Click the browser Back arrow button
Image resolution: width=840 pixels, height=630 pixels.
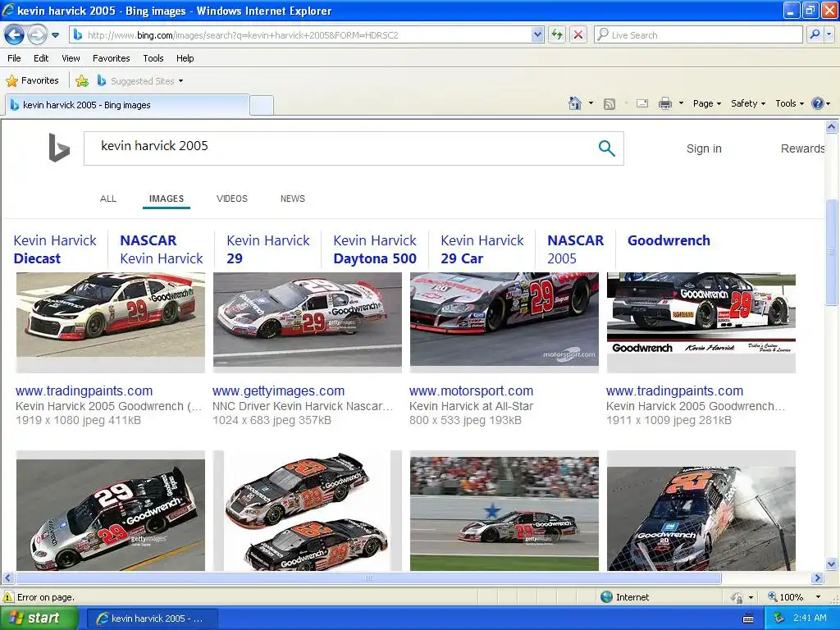tap(14, 35)
